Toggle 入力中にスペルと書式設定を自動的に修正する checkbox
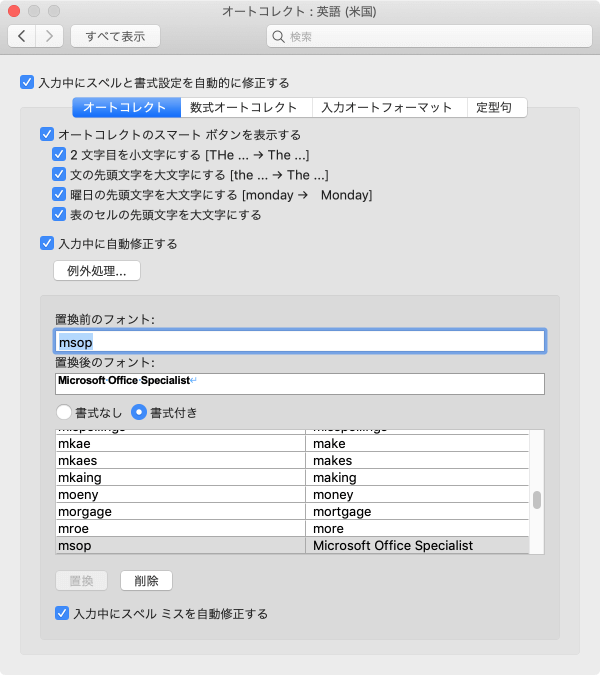The image size is (600, 675). pos(27,83)
